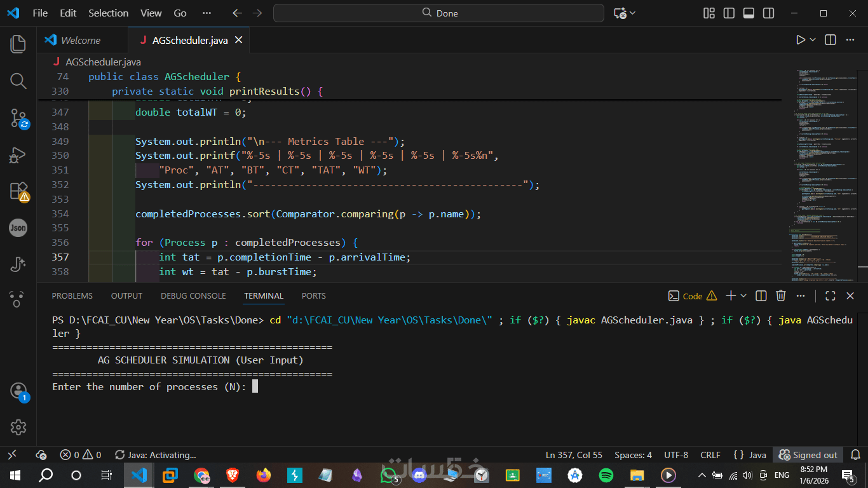Open the new terminal launch profile dropdown
The image size is (868, 488).
point(743,295)
